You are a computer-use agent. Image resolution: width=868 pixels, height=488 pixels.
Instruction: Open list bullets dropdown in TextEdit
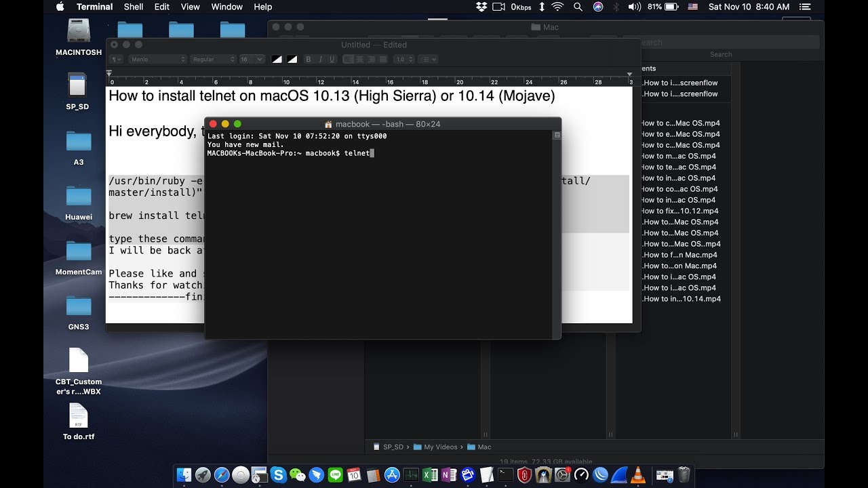pos(428,60)
